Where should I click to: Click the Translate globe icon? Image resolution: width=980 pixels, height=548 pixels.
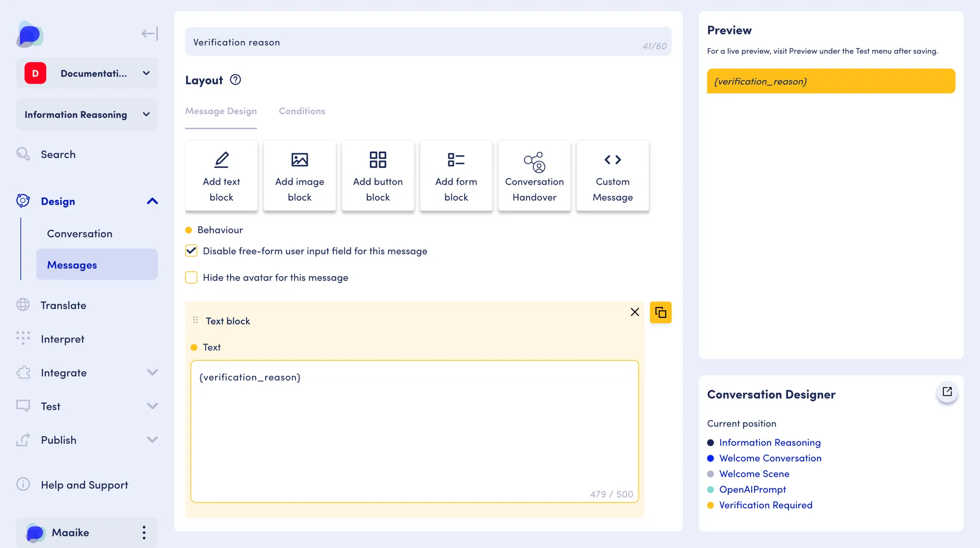[23, 305]
